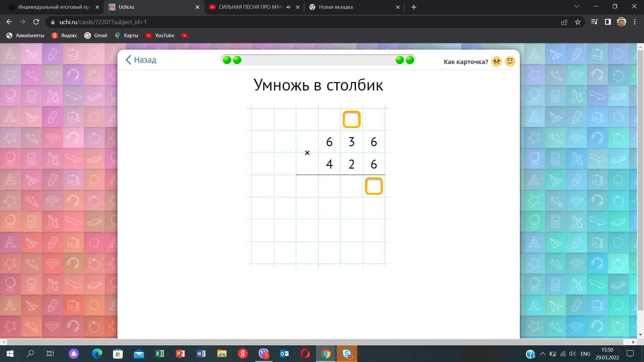Mute the YouTube tab audio icon
This screenshot has height=362, width=644.
288,7
